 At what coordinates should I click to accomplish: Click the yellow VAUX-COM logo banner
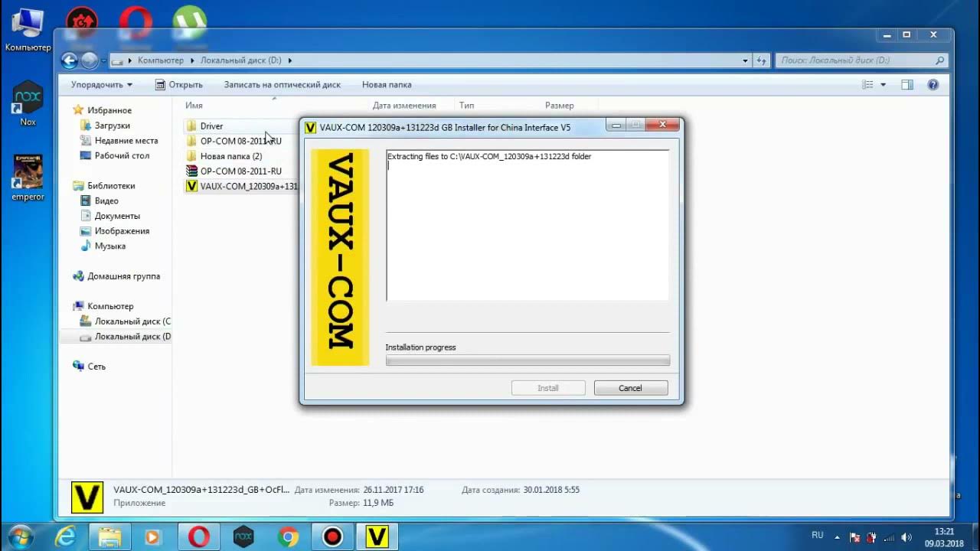(x=340, y=257)
